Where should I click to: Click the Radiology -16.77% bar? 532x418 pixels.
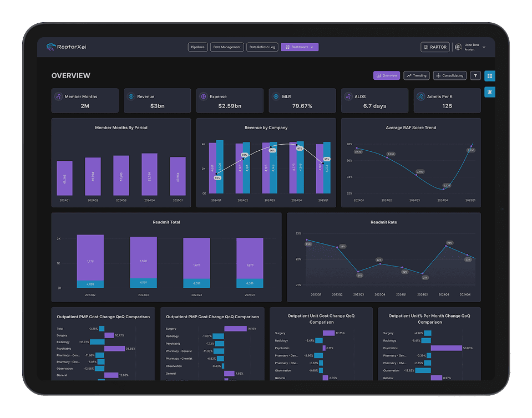point(97,342)
